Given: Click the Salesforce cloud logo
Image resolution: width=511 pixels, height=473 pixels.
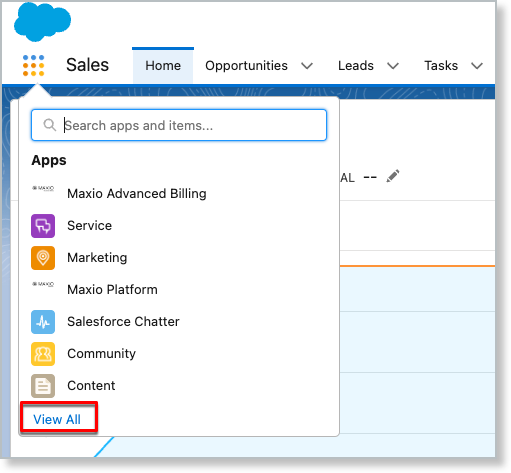Looking at the screenshot, I should (42, 22).
